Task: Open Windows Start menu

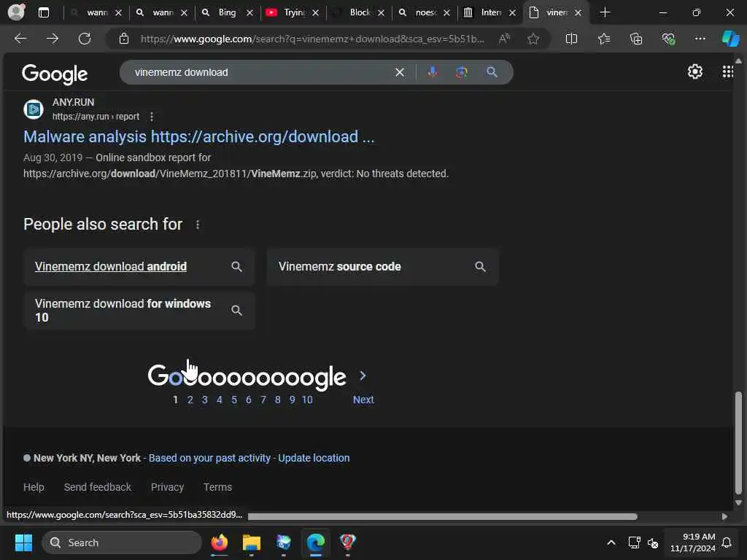Action: click(23, 542)
